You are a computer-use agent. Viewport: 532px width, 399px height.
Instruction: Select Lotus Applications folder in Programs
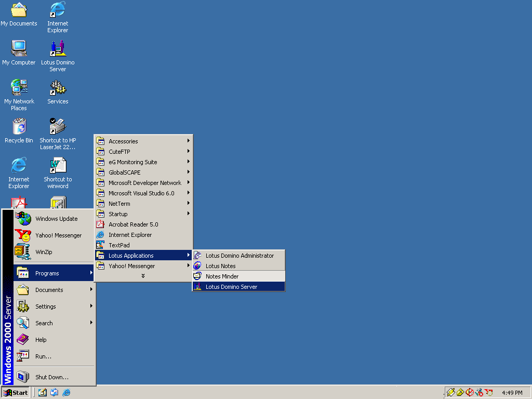tap(143, 256)
